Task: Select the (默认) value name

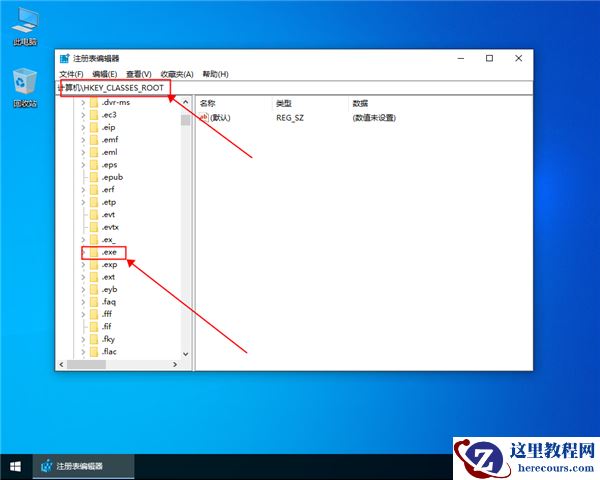Action: coord(220,118)
